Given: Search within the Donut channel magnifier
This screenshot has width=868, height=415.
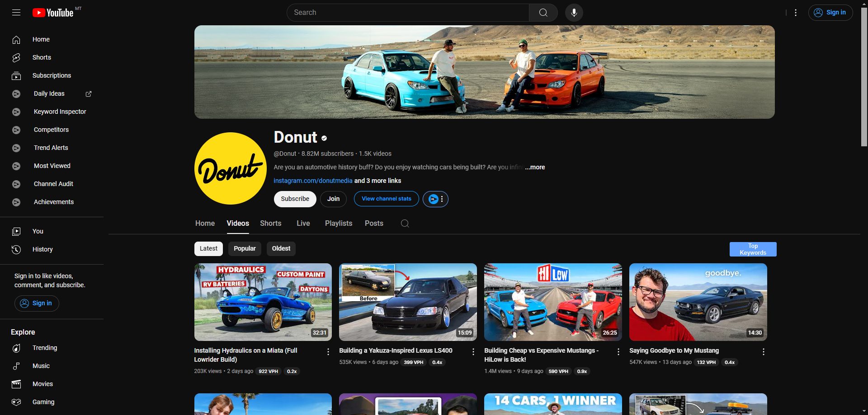Looking at the screenshot, I should [405, 224].
